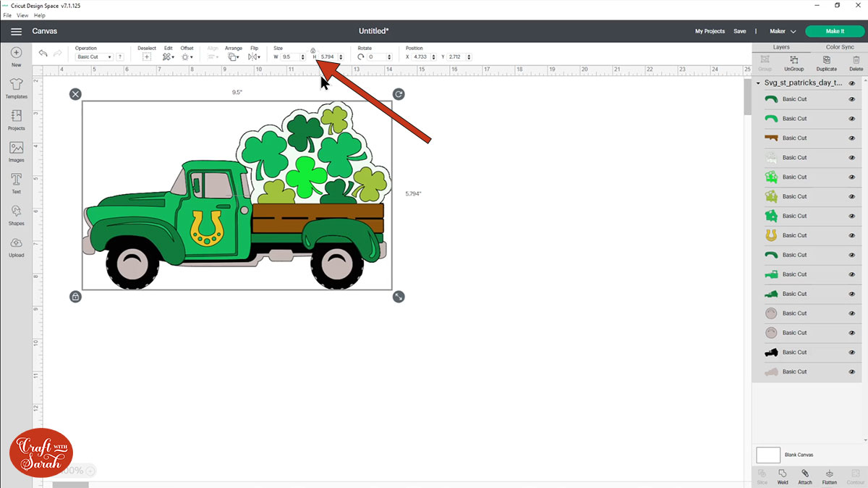This screenshot has height=488, width=868.
Task: Select the Text tool in left sidebar
Action: click(16, 178)
